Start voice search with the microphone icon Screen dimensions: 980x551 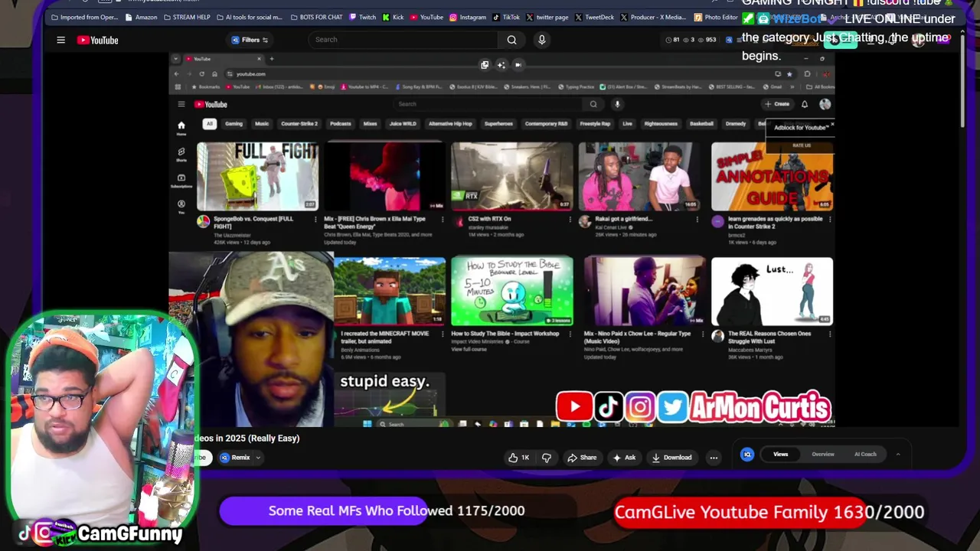[x=541, y=40]
